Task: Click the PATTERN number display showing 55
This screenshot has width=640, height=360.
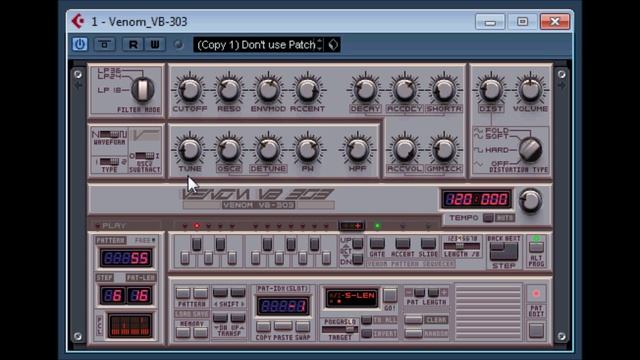Action: click(x=126, y=258)
